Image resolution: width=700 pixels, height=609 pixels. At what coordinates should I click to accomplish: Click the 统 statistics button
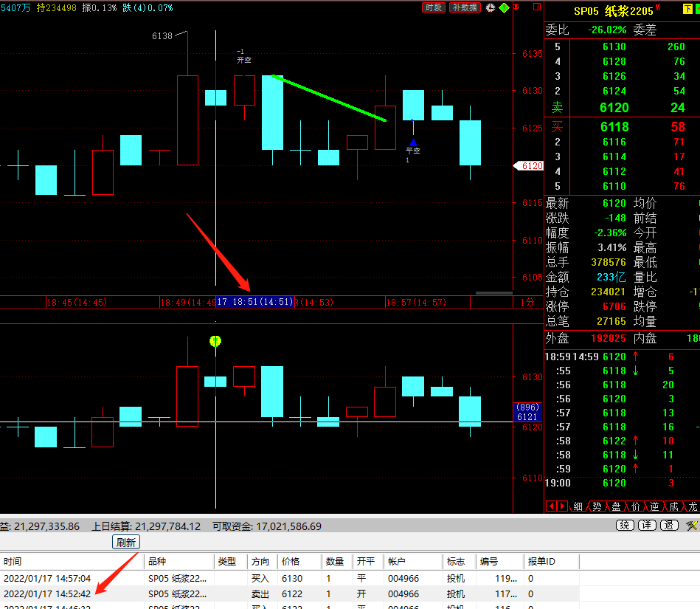(625, 526)
